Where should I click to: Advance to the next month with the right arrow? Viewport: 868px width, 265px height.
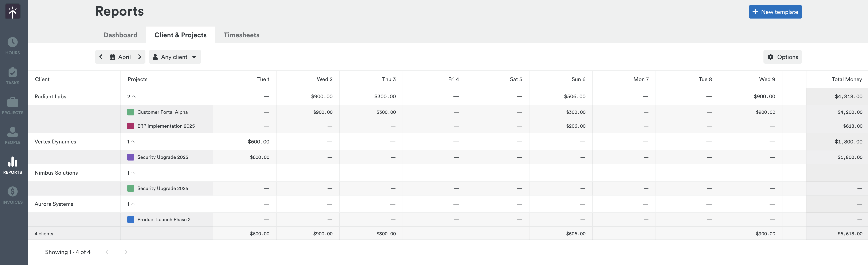pos(140,57)
